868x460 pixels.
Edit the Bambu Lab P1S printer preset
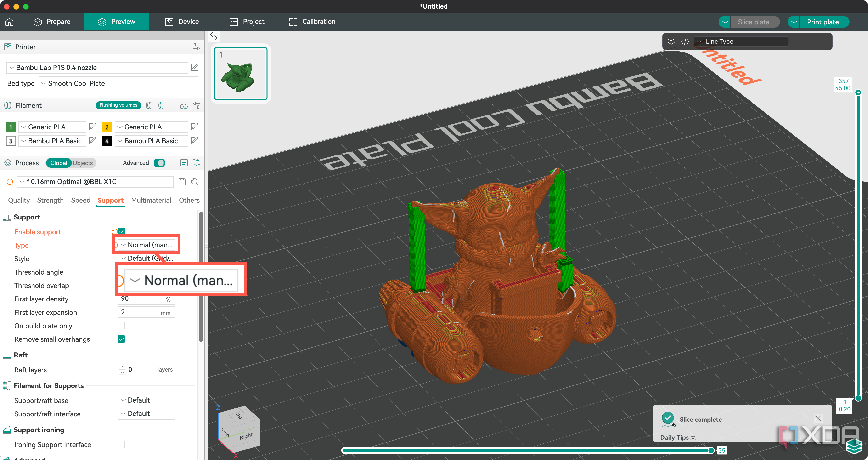click(195, 68)
